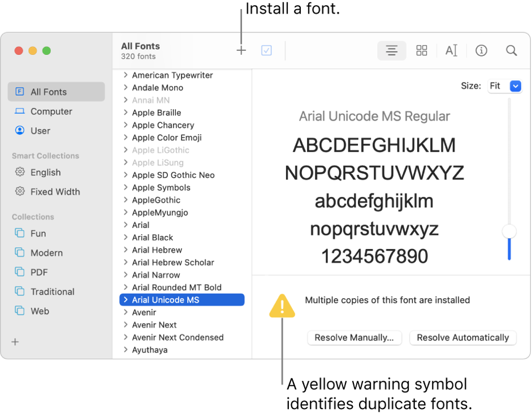
Task: Open the Traditional collection
Action: 52,291
